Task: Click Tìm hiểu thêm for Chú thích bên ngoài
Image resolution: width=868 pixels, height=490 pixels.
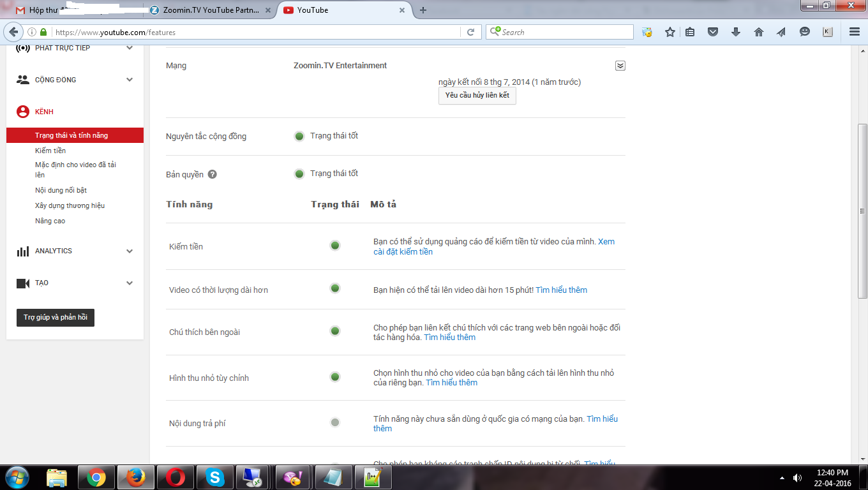Action: 450,338
